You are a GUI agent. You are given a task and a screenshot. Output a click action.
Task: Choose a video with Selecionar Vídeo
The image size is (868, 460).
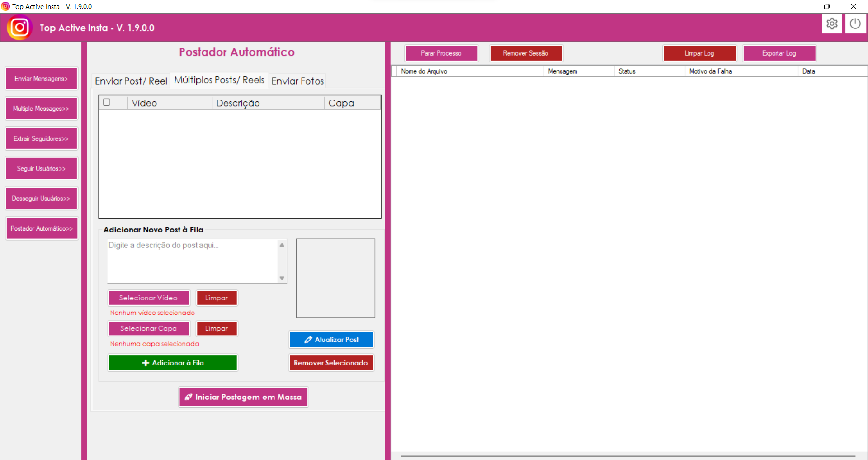[x=149, y=298]
